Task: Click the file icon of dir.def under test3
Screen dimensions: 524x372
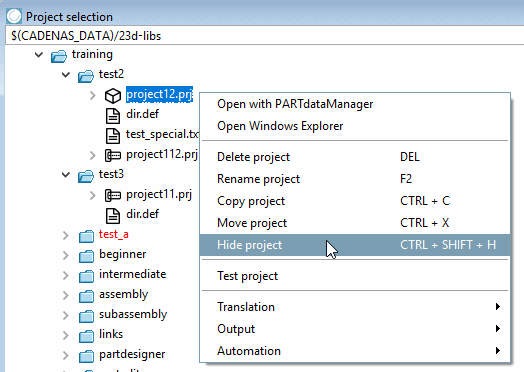Action: point(113,216)
